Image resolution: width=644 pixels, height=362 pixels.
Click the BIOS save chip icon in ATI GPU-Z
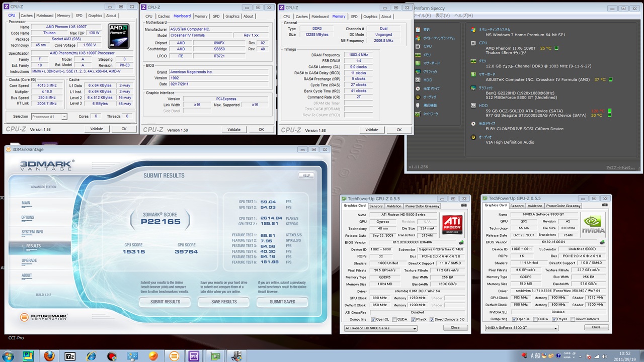461,242
